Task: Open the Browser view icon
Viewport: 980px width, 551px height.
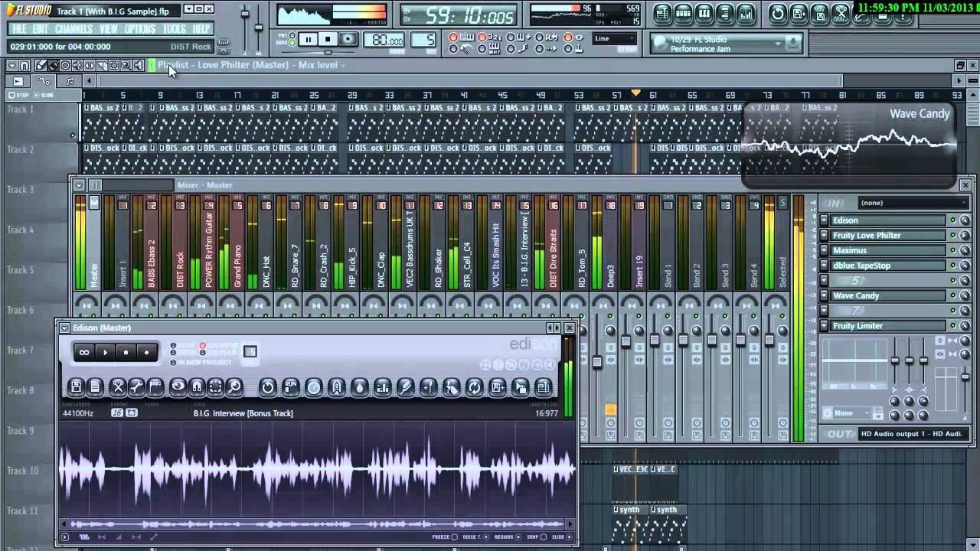Action: [725, 14]
